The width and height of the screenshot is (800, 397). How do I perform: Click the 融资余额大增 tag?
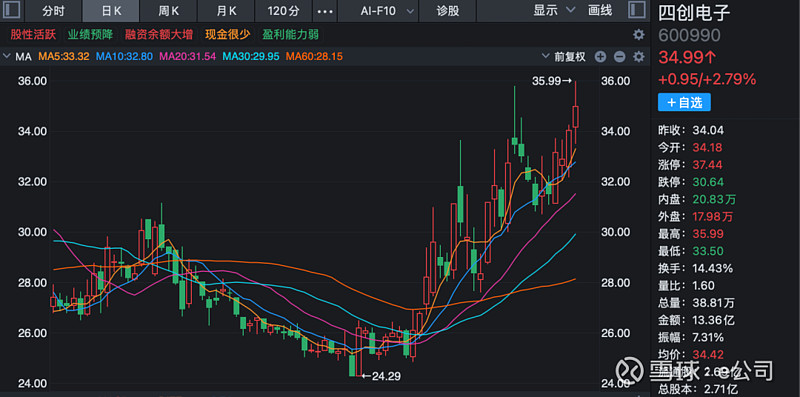pos(159,35)
